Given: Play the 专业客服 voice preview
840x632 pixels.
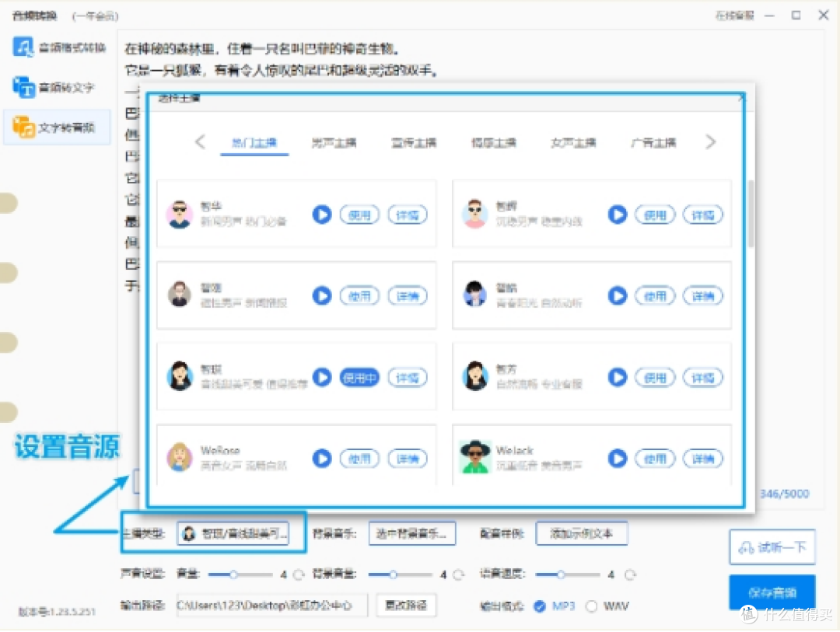Looking at the screenshot, I should click(617, 377).
